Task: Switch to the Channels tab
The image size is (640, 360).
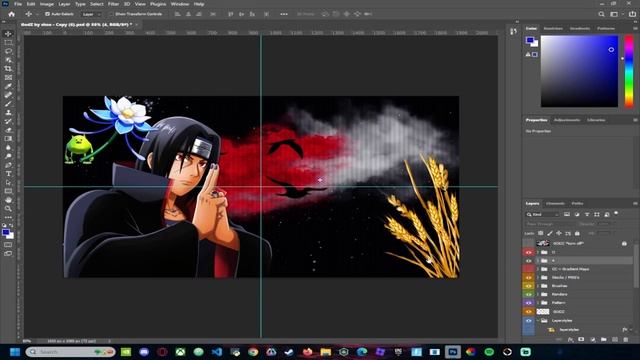Action: (x=555, y=203)
